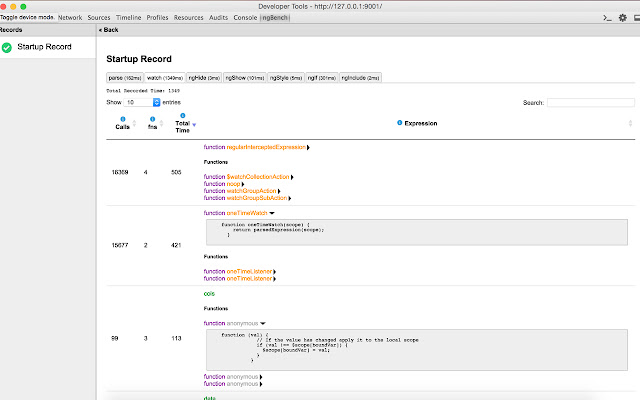Select Startup Record in the records list

point(44,47)
